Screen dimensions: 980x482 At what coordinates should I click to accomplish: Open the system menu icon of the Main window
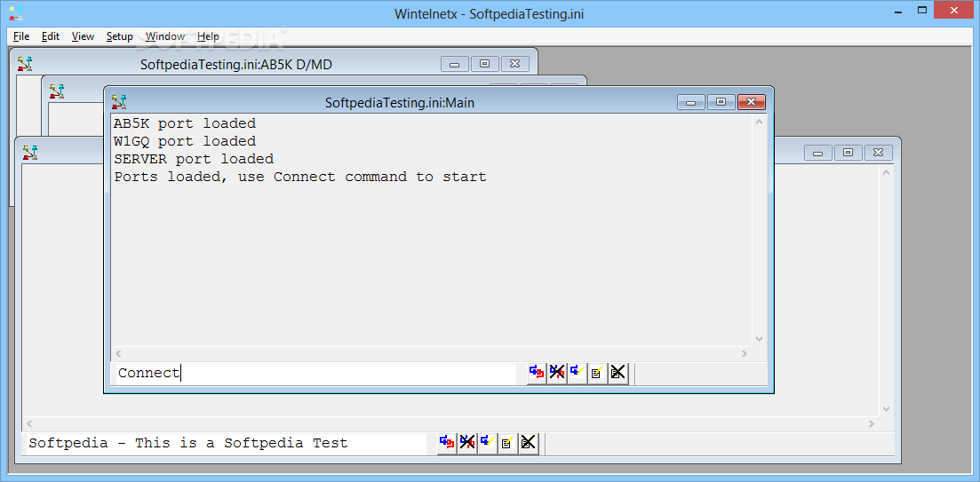(x=119, y=102)
